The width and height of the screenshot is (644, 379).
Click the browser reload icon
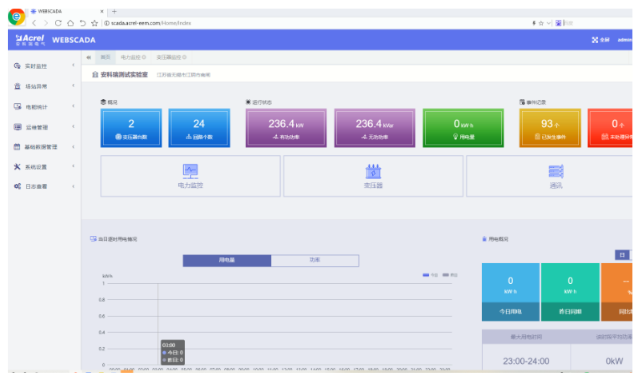click(58, 23)
